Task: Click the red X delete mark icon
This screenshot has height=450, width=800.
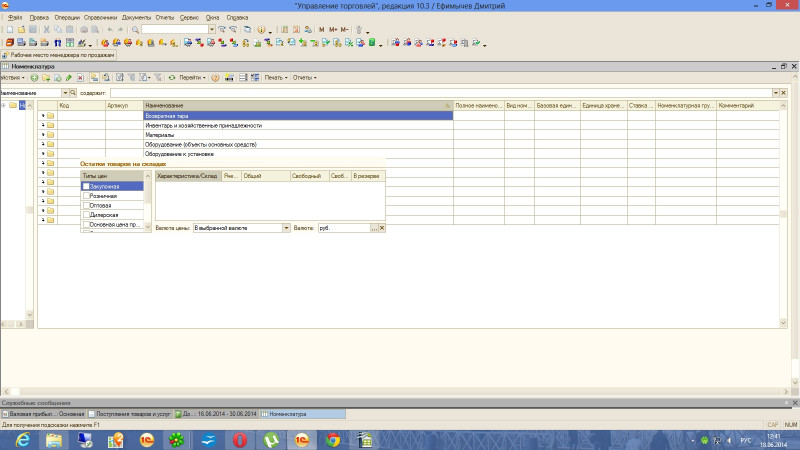Action: pyautogui.click(x=80, y=78)
